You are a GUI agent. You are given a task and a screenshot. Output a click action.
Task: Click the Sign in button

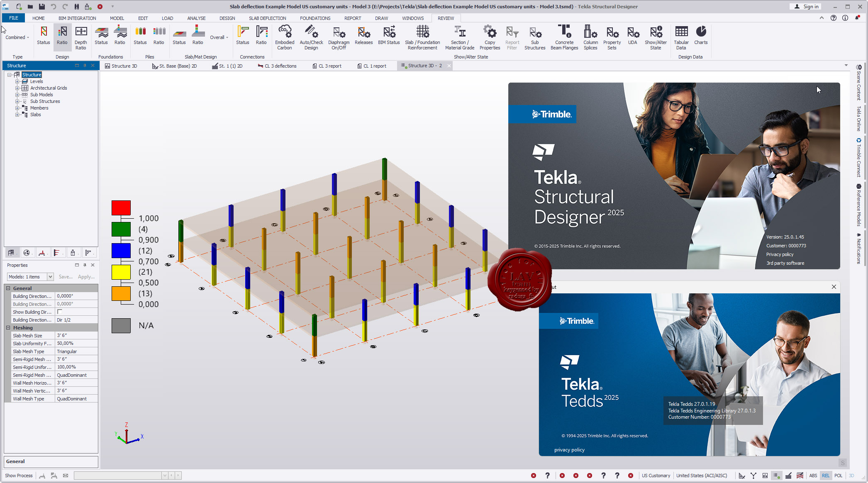(807, 7)
